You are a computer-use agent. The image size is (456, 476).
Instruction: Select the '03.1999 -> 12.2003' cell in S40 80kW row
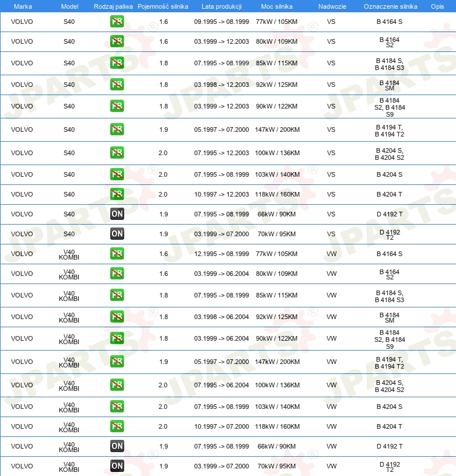pos(222,41)
